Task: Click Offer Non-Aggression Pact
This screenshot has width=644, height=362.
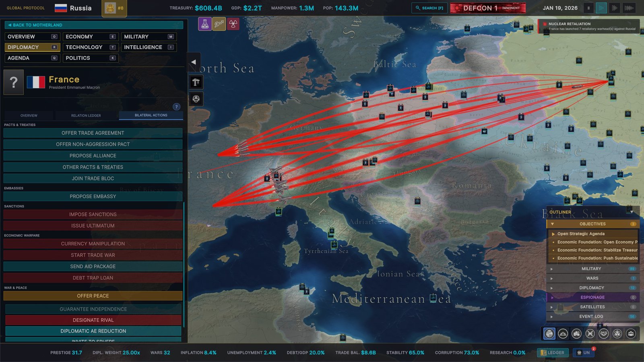Action: [93, 144]
